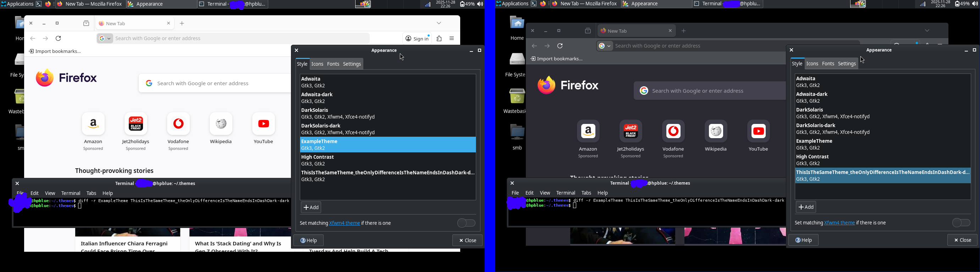This screenshot has height=272, width=980.
Task: Go forward in the dark Firefox window
Action: click(547, 46)
